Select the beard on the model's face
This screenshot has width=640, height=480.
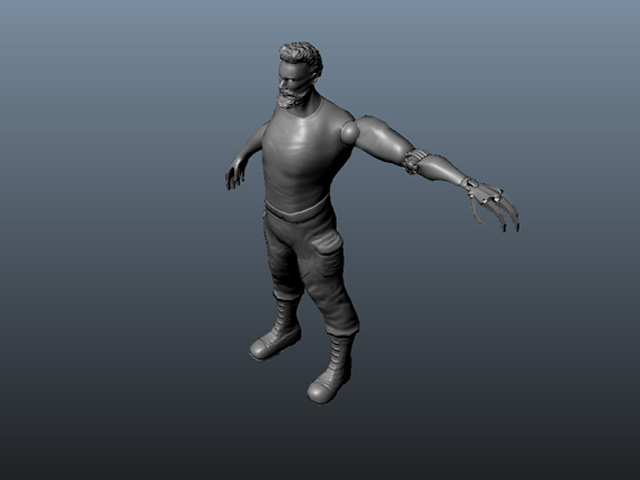pyautogui.click(x=289, y=98)
